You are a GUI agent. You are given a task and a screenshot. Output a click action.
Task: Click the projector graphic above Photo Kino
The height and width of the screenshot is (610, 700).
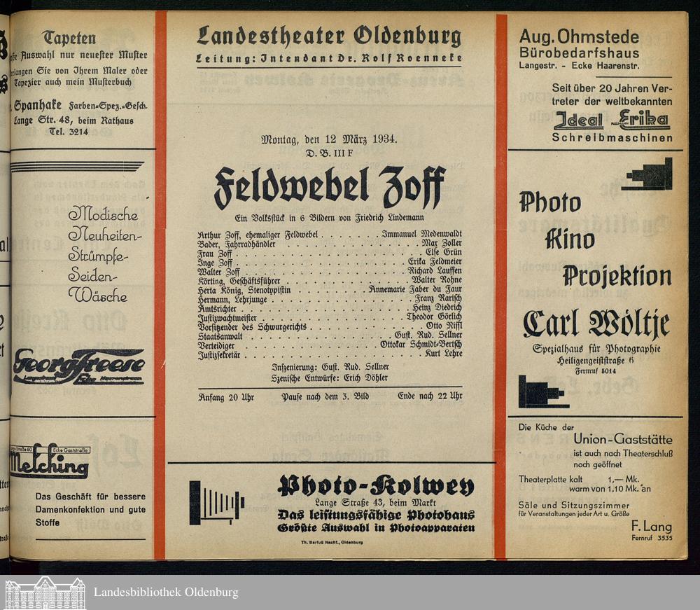tap(647, 174)
